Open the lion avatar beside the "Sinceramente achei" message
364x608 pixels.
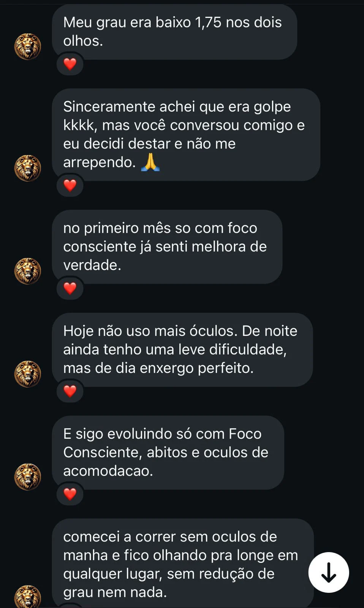(27, 168)
